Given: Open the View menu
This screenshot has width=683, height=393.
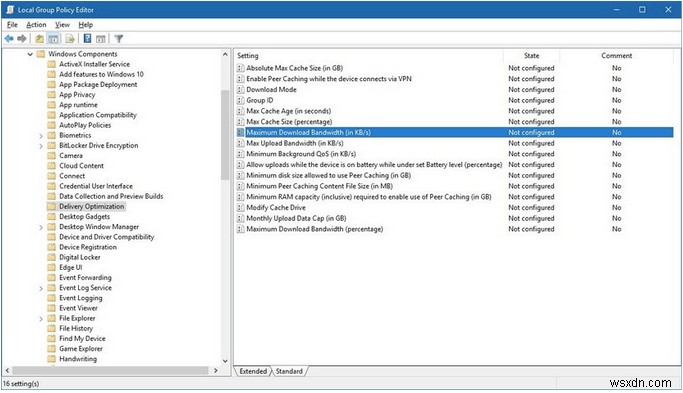Looking at the screenshot, I should click(x=62, y=25).
